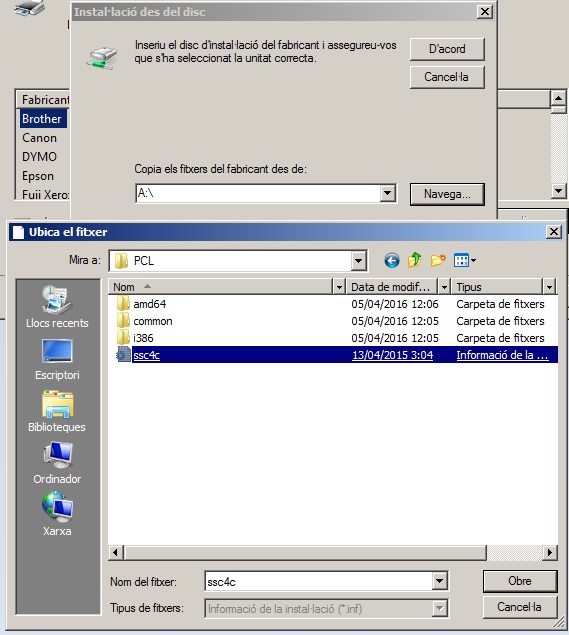The height and width of the screenshot is (635, 569).
Task: Open Biblioteques in sidebar
Action: pyautogui.click(x=57, y=411)
